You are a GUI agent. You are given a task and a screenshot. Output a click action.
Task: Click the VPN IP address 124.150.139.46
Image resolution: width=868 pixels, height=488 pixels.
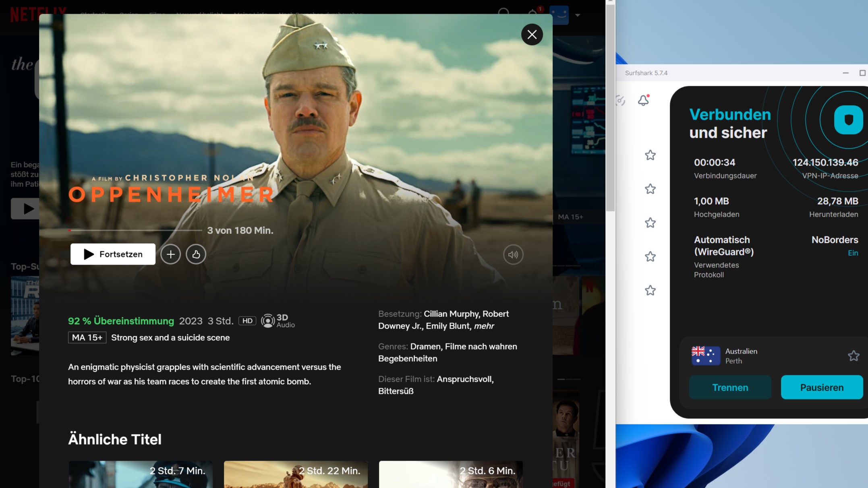pyautogui.click(x=825, y=162)
